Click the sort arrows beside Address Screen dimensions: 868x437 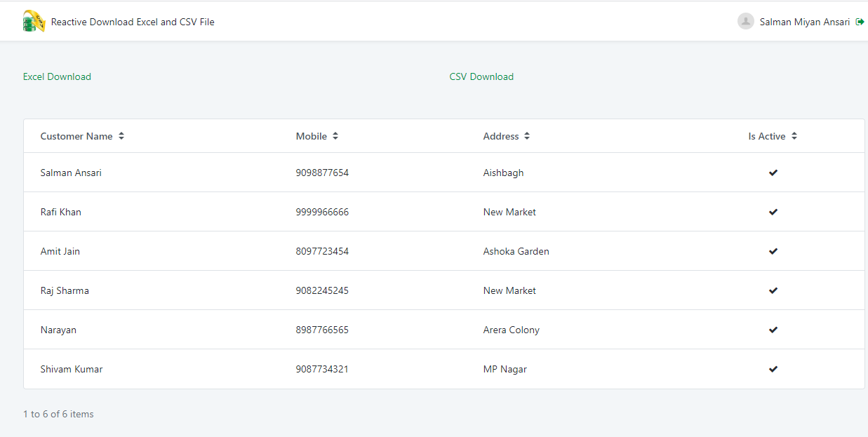[526, 136]
